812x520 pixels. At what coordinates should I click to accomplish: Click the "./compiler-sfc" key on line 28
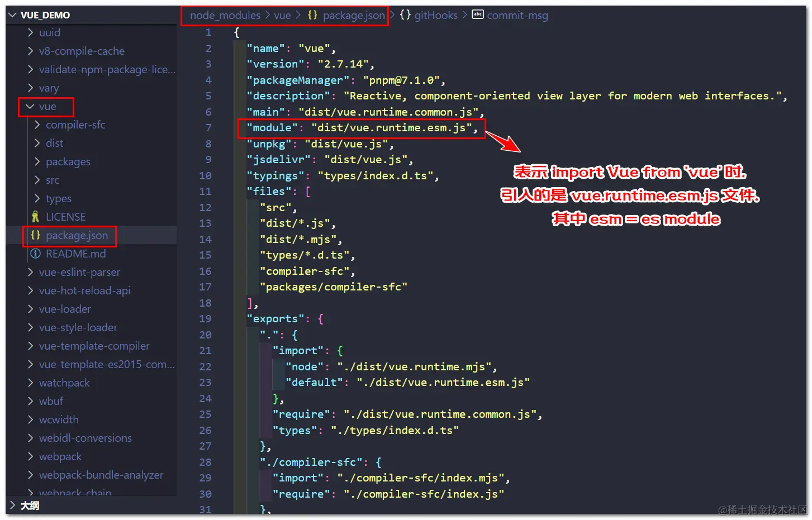[x=311, y=462]
